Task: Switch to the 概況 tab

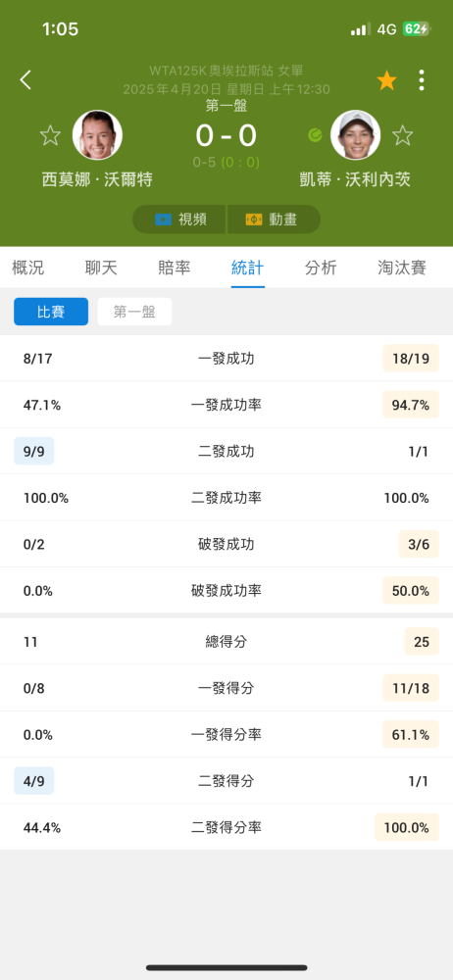Action: point(28,269)
